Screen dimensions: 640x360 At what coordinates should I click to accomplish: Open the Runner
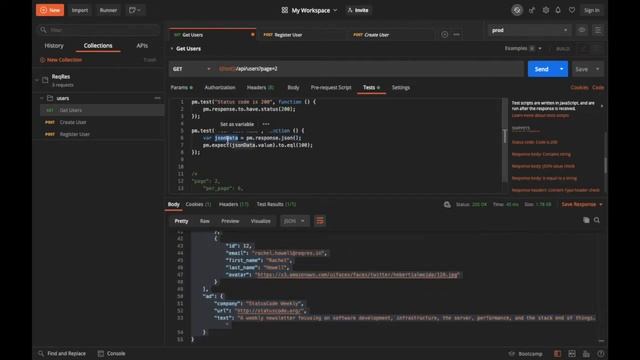pyautogui.click(x=108, y=10)
